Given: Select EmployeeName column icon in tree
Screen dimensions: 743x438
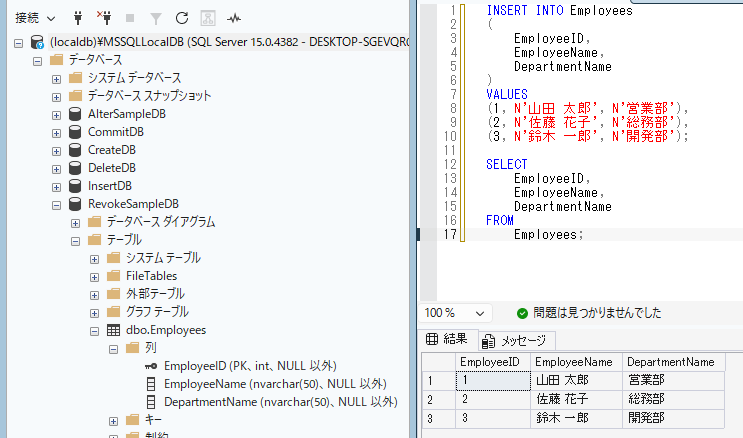Looking at the screenshot, I should (151, 384).
